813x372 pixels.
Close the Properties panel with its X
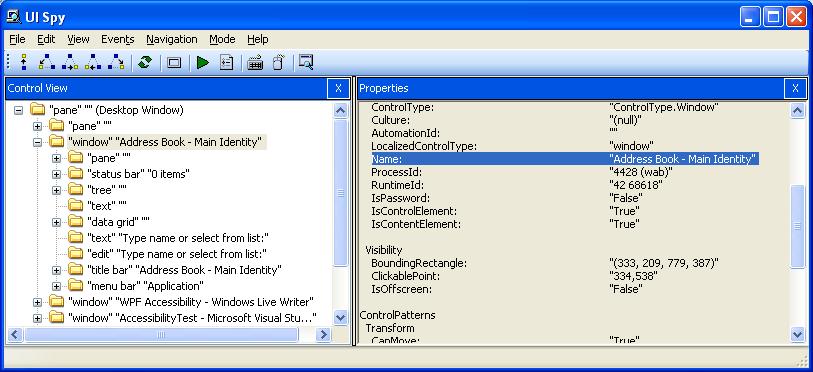(795, 89)
